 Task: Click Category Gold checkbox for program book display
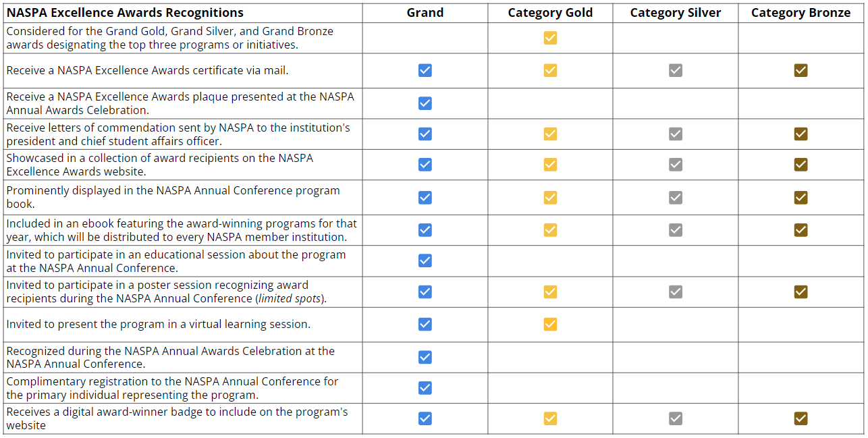[550, 197]
